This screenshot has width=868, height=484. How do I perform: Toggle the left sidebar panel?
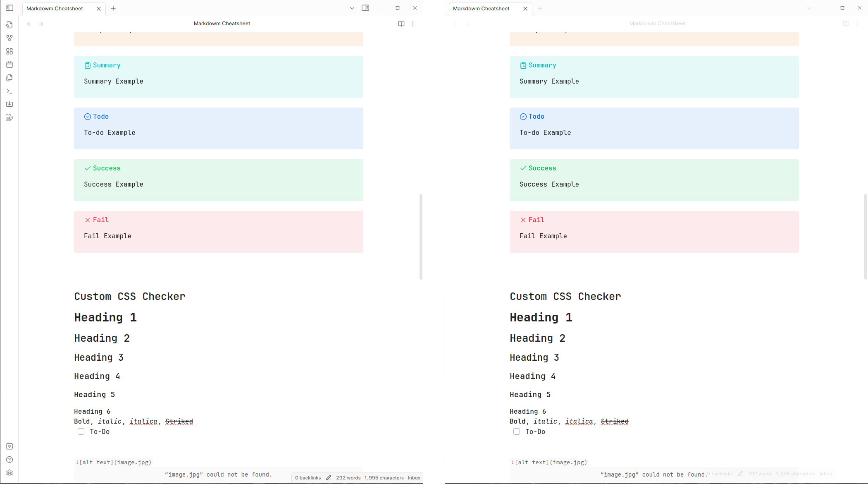click(10, 8)
